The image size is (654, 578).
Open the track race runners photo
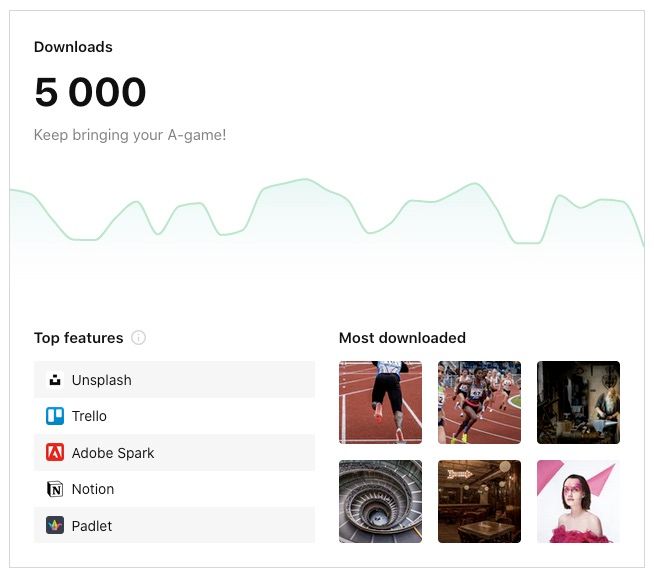click(479, 402)
